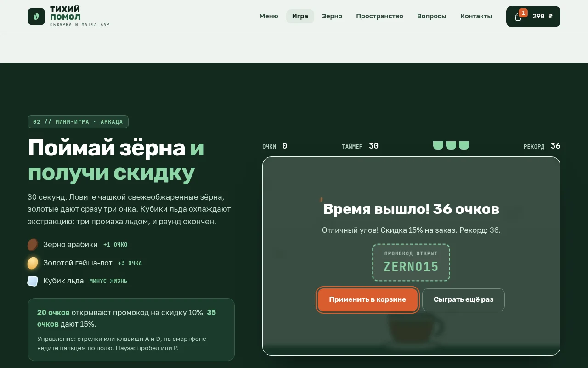This screenshot has height=368, width=588.
Task: Click the Тихий Помол brand name text
Action: point(65,13)
